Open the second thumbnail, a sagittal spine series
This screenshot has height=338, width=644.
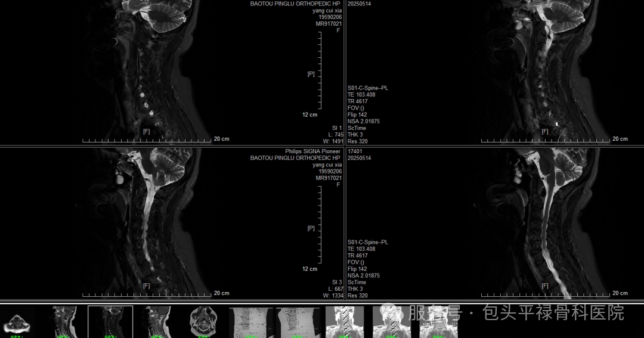(x=64, y=322)
